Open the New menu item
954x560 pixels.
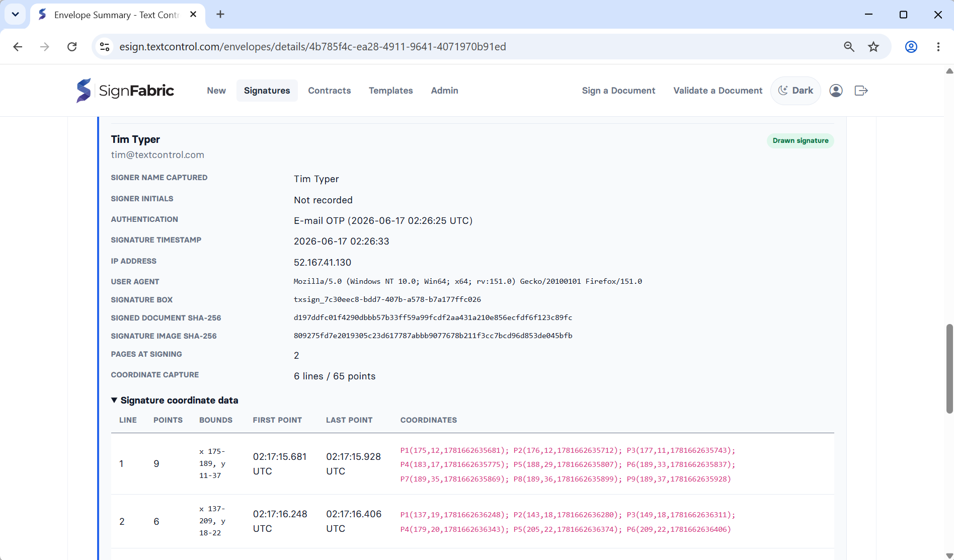(x=216, y=91)
